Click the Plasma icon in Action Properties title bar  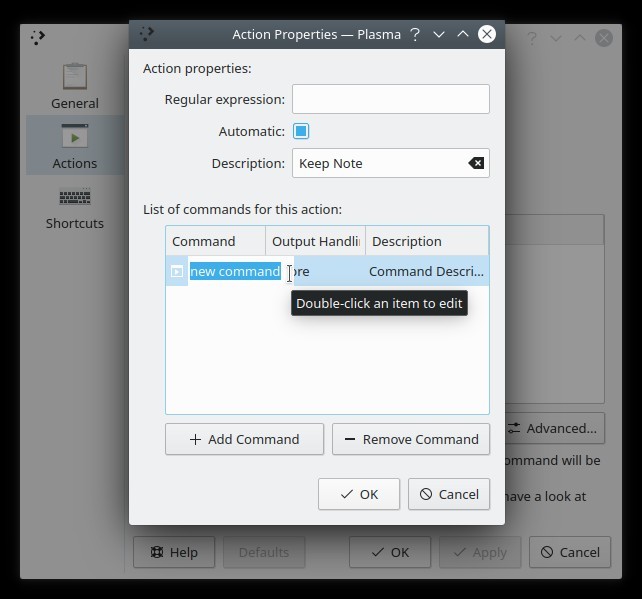pyautogui.click(x=146, y=34)
